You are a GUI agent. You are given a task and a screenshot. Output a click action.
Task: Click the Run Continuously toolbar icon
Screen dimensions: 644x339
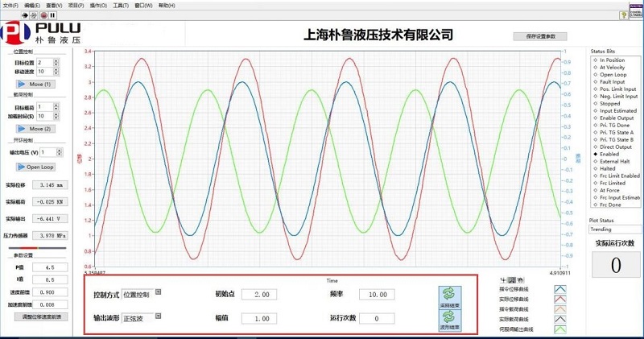click(x=34, y=15)
